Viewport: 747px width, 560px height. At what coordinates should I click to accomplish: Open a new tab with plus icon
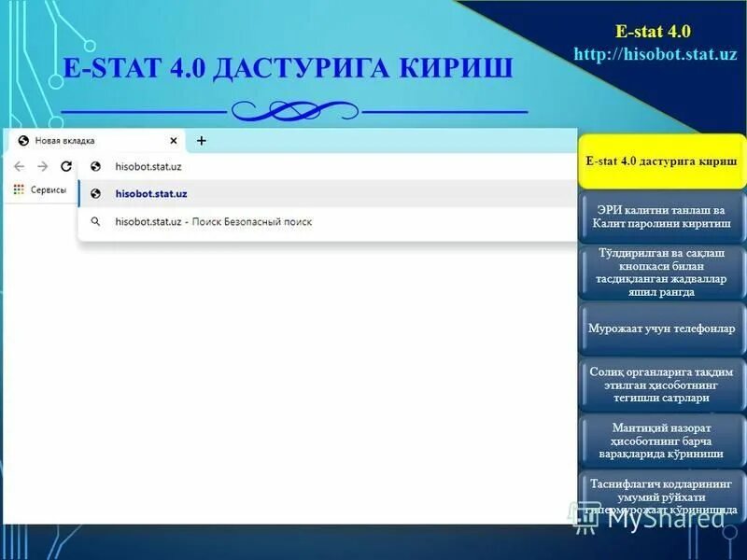click(x=202, y=141)
